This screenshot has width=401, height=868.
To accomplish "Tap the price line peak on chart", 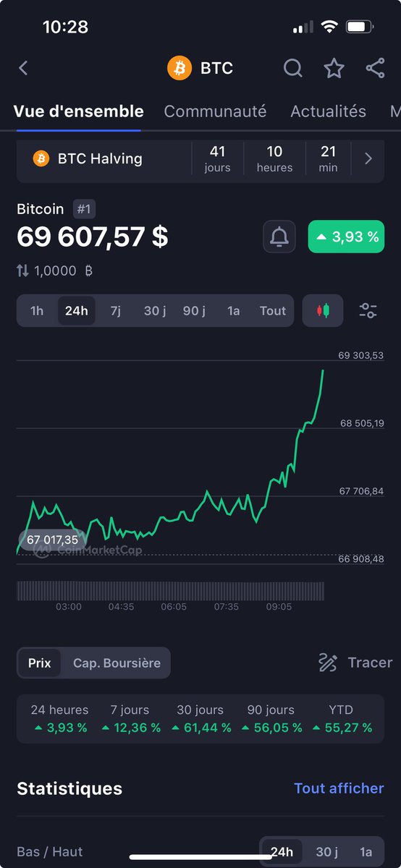I will tap(323, 371).
